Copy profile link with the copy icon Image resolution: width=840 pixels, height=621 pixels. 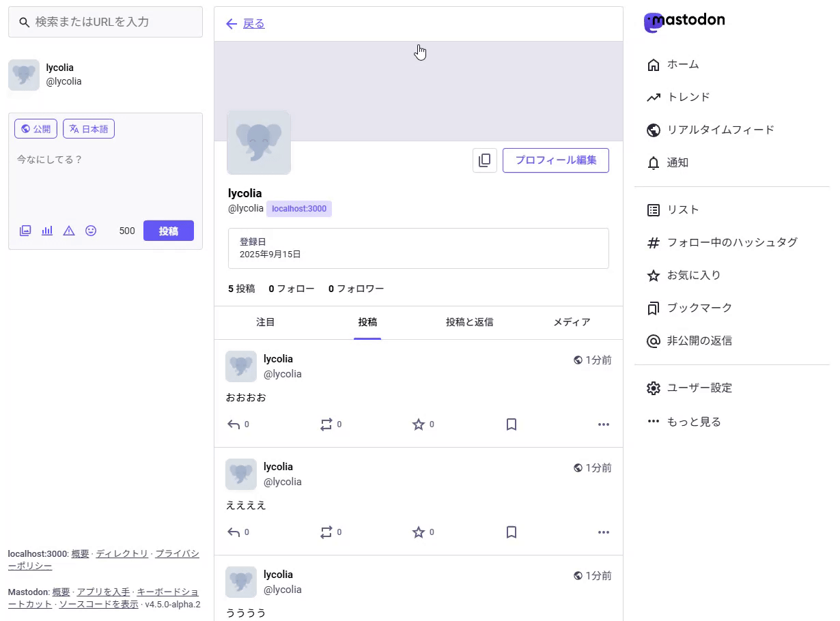484,160
